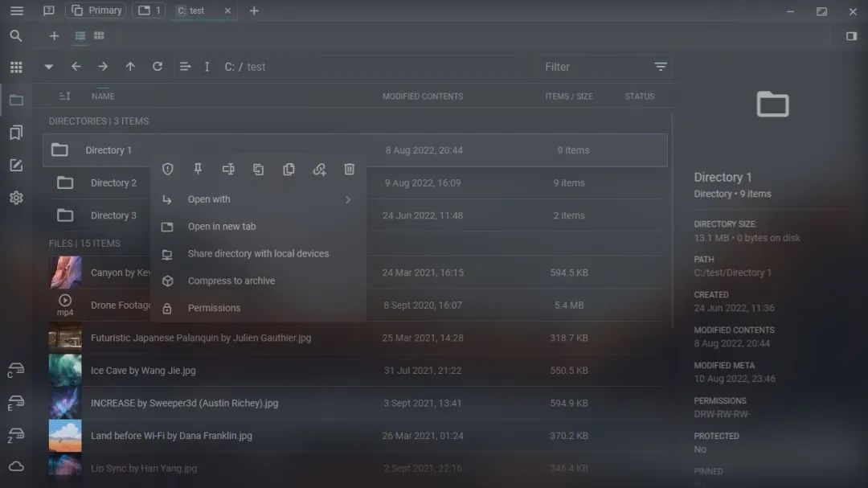Open the Canyon image thumbnail
This screenshot has width=868, height=488.
(65, 272)
